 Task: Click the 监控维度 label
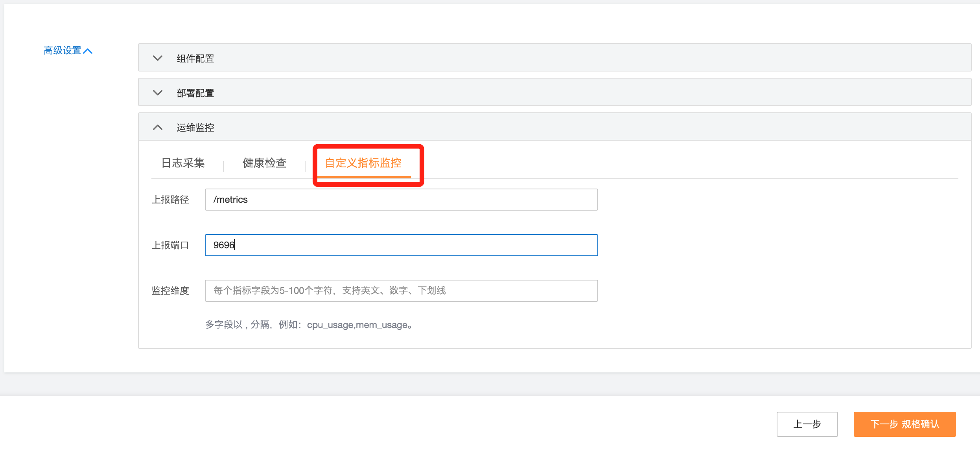[170, 291]
